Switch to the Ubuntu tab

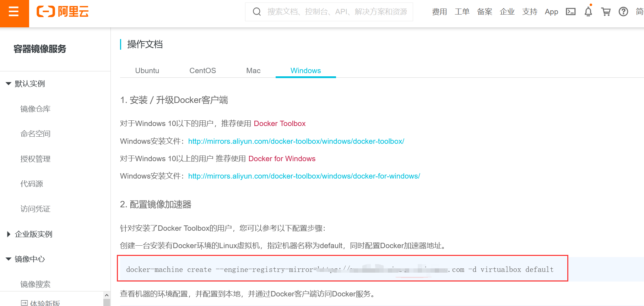click(x=147, y=71)
